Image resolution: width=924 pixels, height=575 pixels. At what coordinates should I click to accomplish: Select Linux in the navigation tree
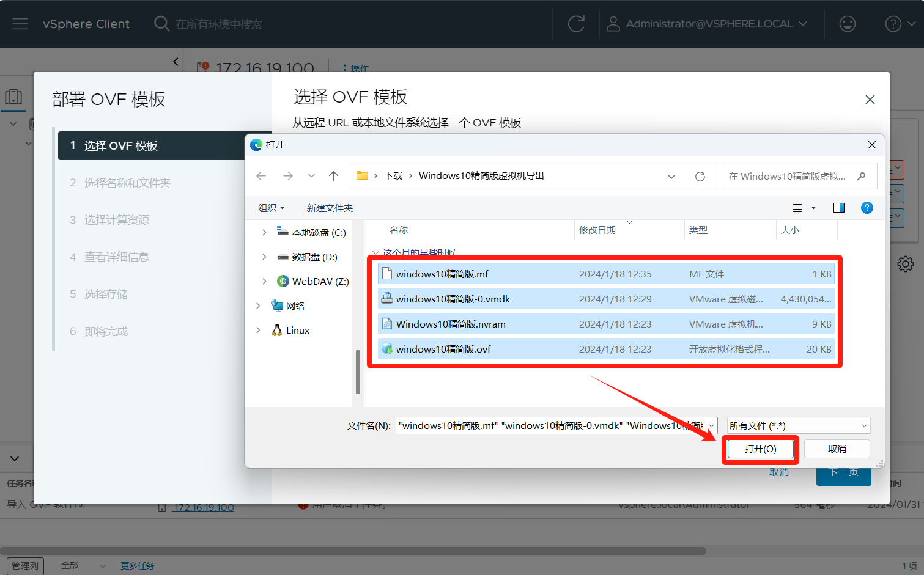click(x=297, y=330)
